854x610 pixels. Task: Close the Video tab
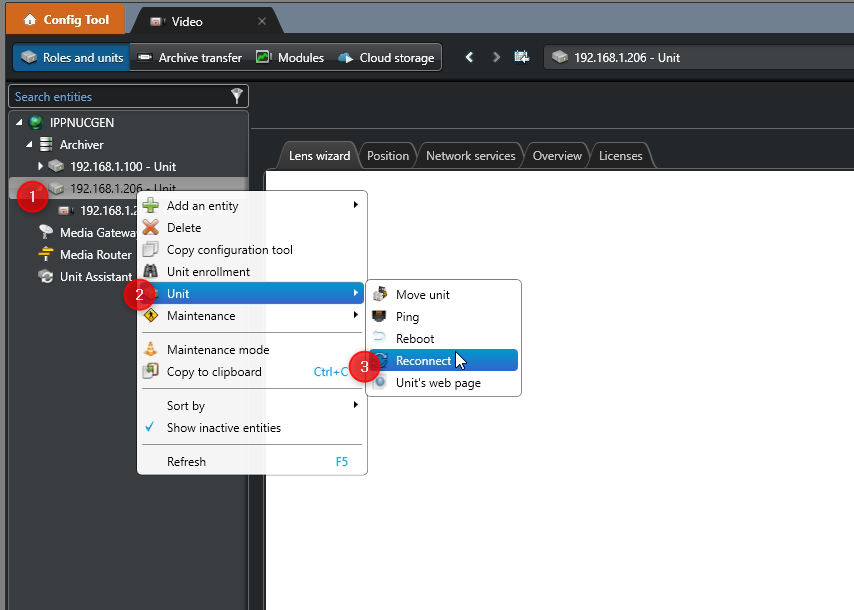click(x=262, y=21)
